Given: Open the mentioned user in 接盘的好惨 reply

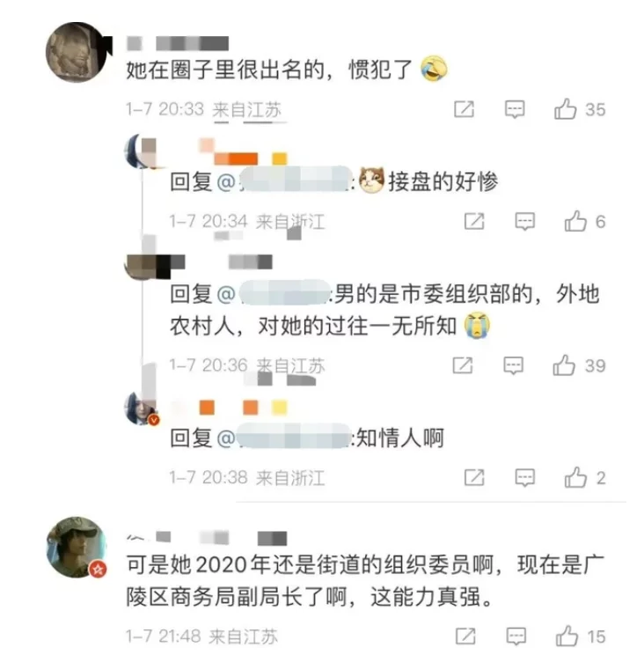Looking at the screenshot, I should [294, 180].
